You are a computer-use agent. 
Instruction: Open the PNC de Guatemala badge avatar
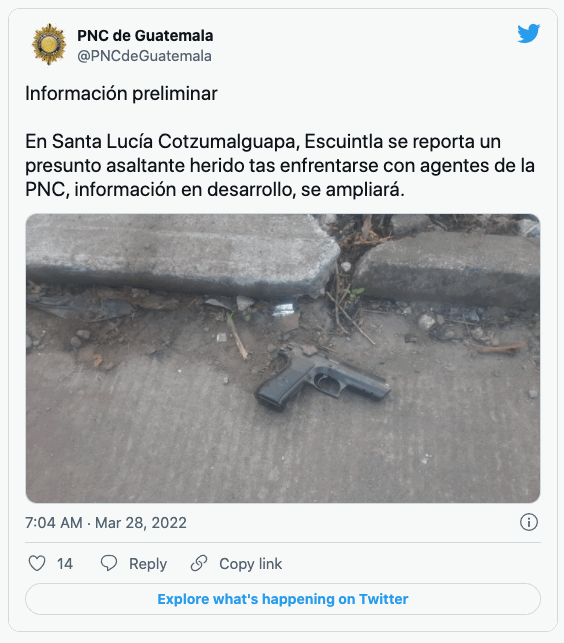[x=49, y=44]
